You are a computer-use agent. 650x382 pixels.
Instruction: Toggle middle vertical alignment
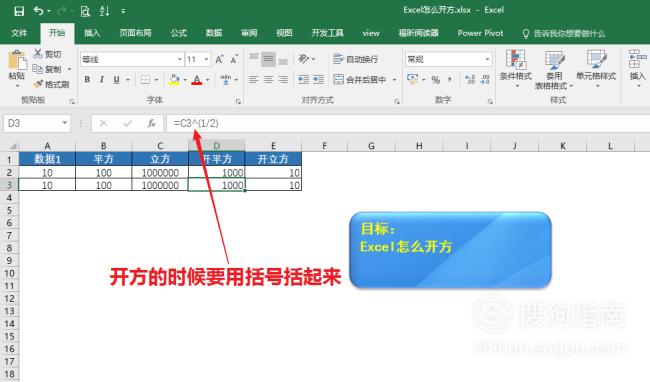tap(268, 59)
